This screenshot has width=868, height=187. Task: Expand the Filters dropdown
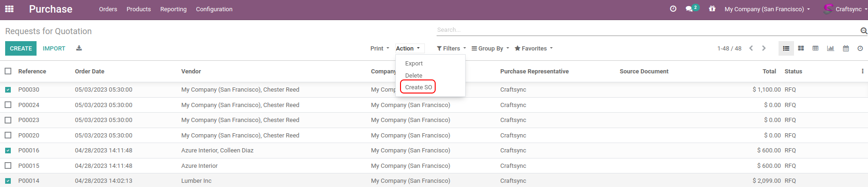(x=451, y=49)
